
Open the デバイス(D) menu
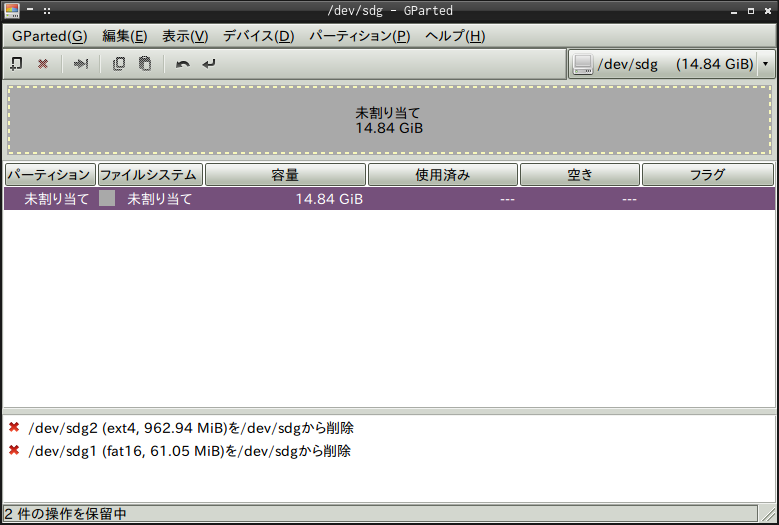(x=258, y=36)
